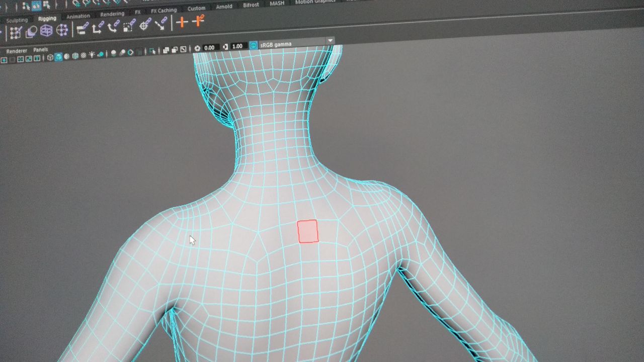644x362 pixels.
Task: Toggle the view transform color management icon
Action: click(253, 45)
